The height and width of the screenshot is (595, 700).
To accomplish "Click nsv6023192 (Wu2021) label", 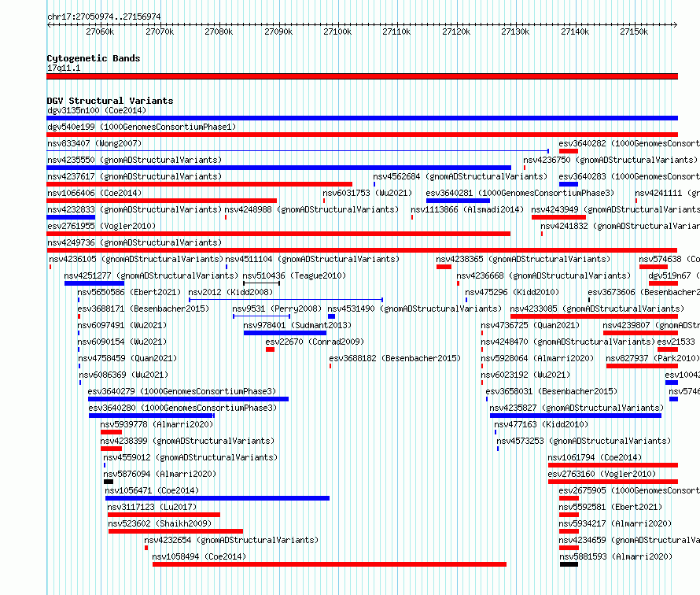I will [526, 375].
